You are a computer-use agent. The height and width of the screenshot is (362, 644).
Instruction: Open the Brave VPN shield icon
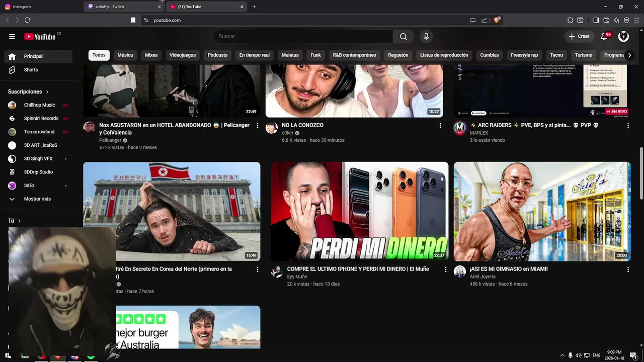pos(626,20)
